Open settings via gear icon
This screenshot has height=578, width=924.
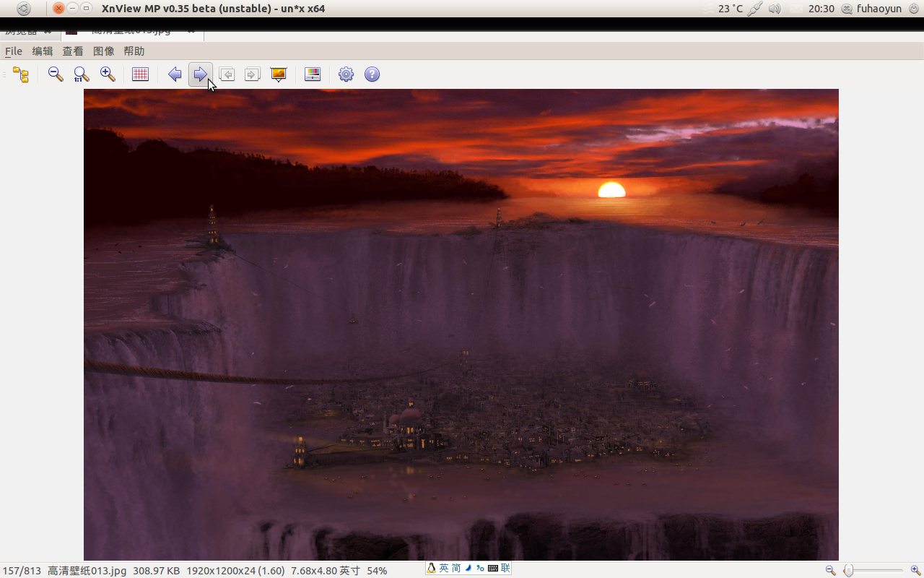point(346,74)
